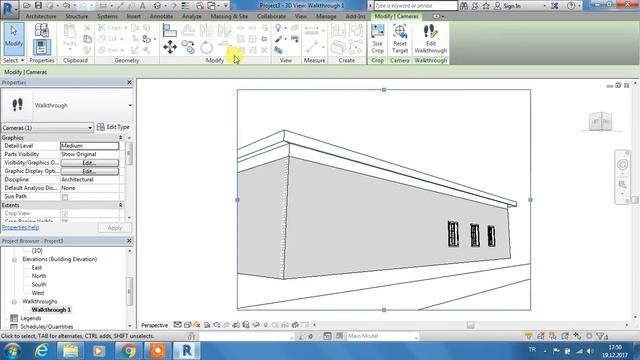Save the project with the floppy disk icon

point(38,5)
